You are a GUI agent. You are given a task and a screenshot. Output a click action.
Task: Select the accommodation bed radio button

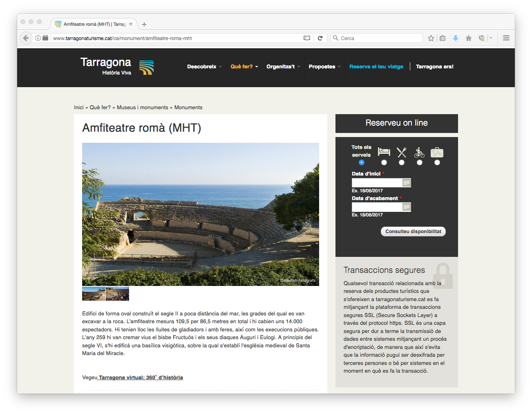pos(384,162)
